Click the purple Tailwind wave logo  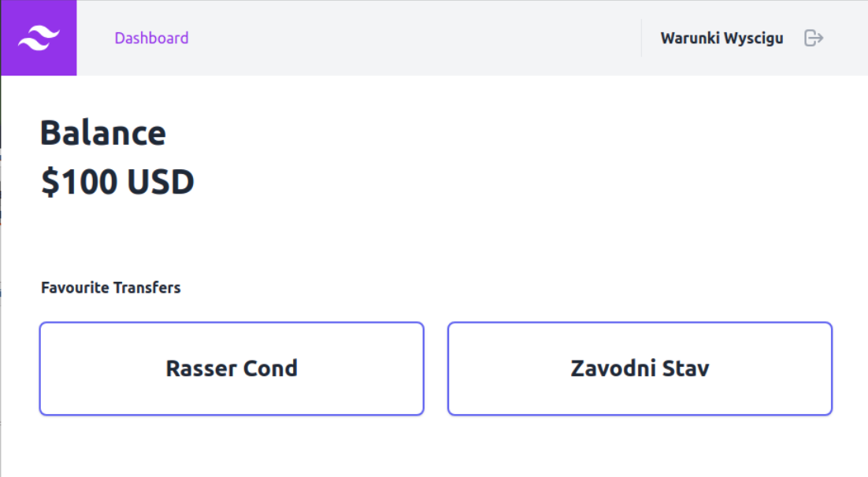[x=39, y=38]
